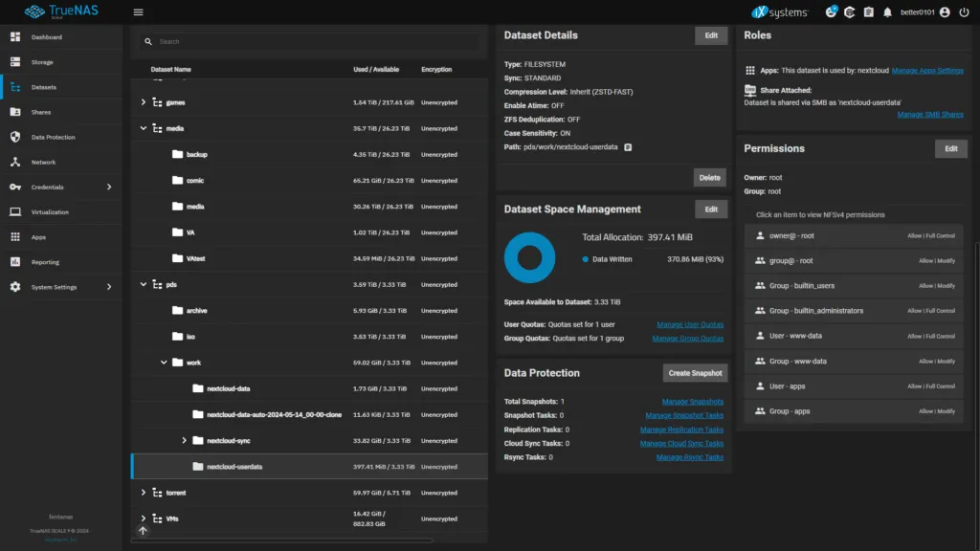980x551 pixels.
Task: Copy the nextcloud-userdata dataset path
Action: pyautogui.click(x=628, y=147)
